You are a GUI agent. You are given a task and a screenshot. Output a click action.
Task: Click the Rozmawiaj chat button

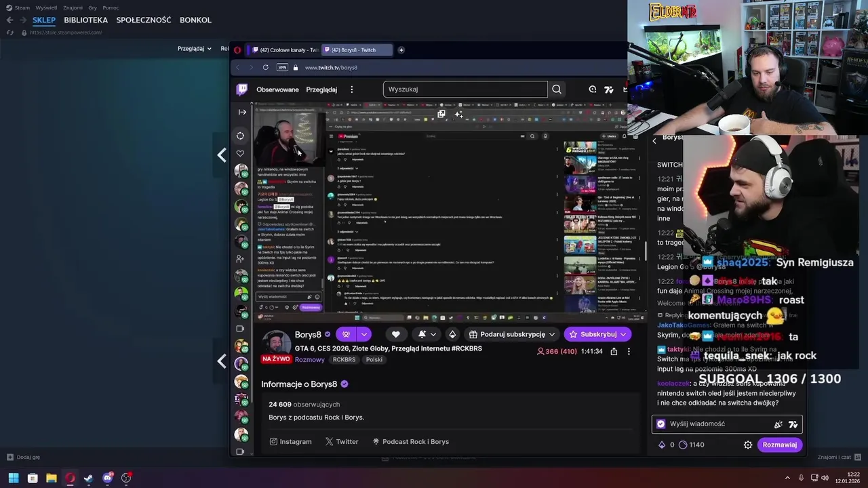tap(780, 445)
